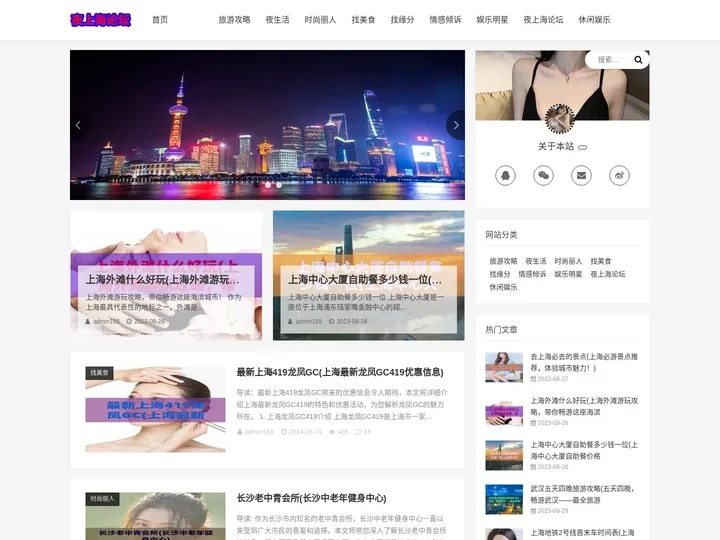Click 娱乐明星 under 网站分类

568,274
